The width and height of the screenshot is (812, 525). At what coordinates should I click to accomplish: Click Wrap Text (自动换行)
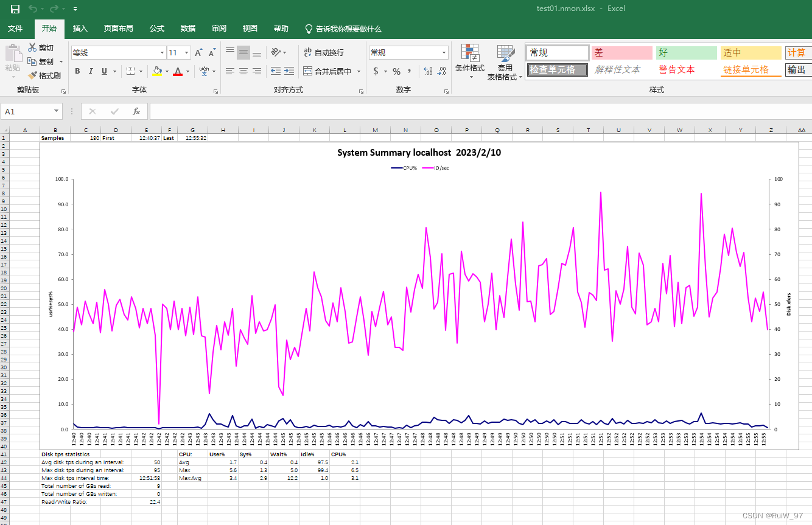[323, 52]
